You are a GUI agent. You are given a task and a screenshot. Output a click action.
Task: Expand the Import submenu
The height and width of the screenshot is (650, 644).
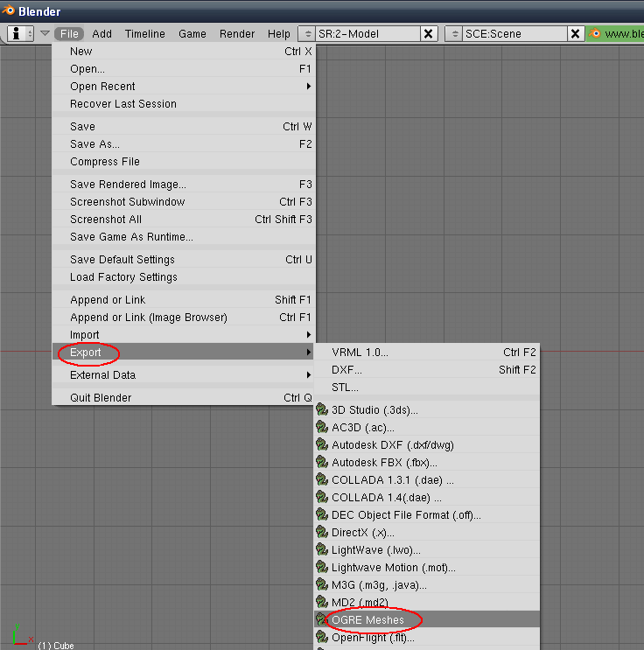184,334
